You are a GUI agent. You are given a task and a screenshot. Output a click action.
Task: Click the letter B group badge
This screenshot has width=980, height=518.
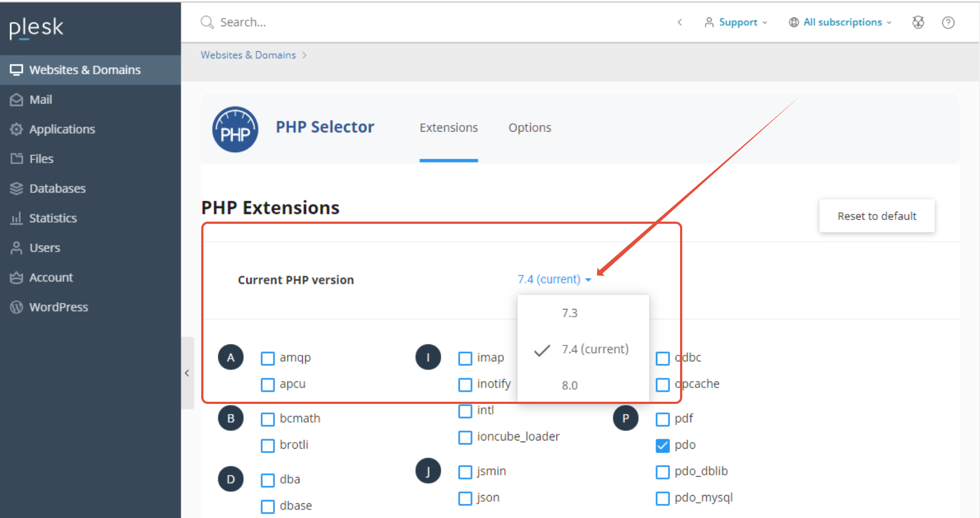tap(231, 418)
